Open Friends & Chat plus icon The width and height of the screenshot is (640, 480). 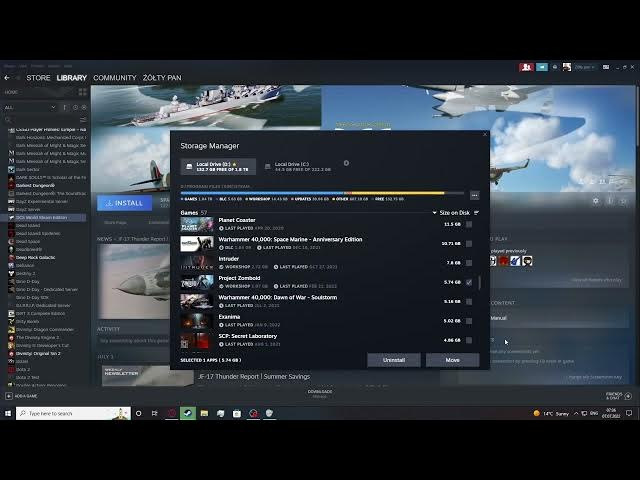click(x=628, y=396)
